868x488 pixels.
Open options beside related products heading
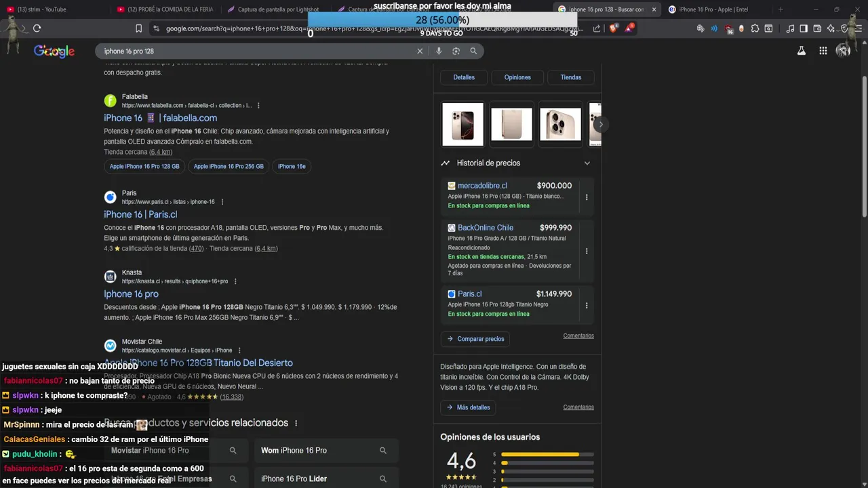click(x=296, y=423)
